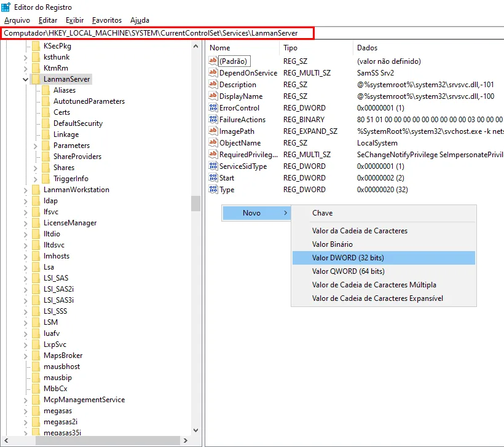Expand the Shares subkey
Viewport: 504px width, 447px height.
(36, 168)
